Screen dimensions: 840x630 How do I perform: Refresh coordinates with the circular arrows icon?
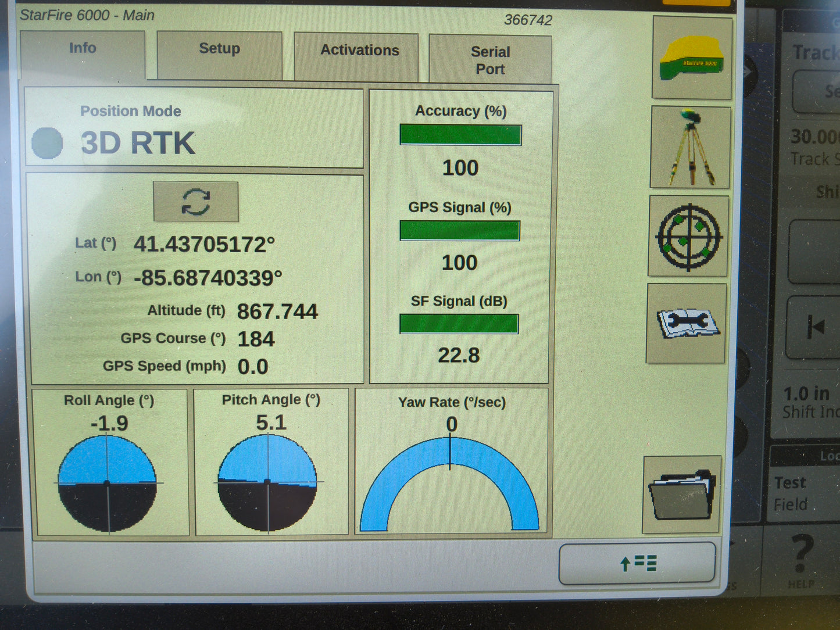[196, 202]
